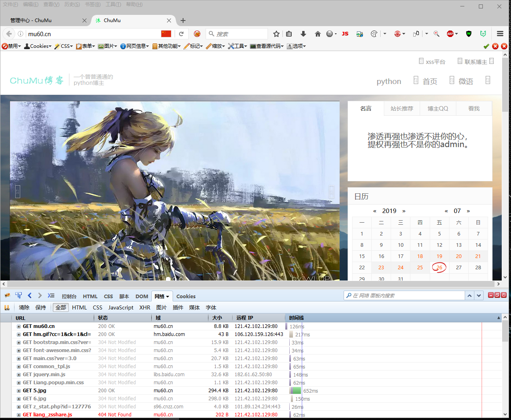Open the CSS dropdown in the Web Developer toolbar
The width and height of the screenshot is (511, 420).
[64, 46]
